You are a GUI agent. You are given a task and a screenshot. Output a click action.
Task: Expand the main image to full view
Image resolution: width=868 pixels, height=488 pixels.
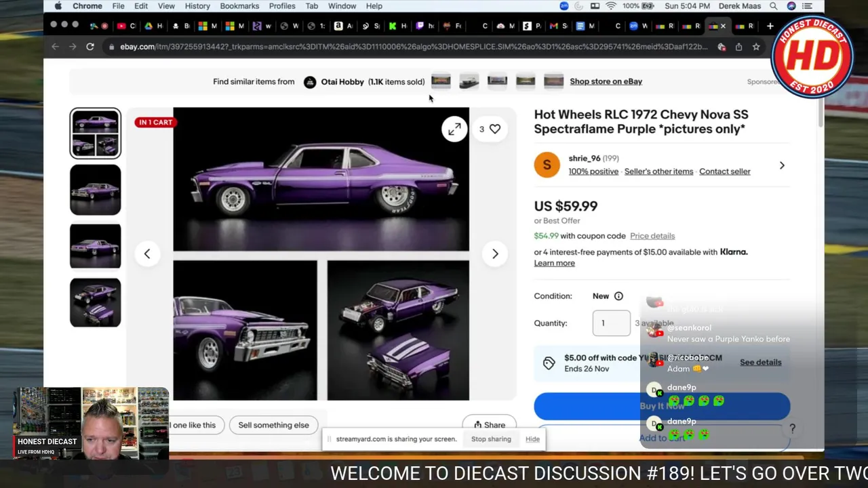(454, 129)
